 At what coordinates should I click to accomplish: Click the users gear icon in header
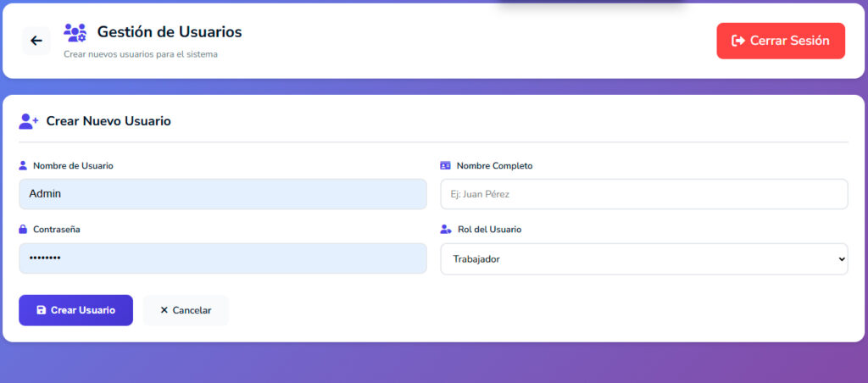click(x=75, y=33)
